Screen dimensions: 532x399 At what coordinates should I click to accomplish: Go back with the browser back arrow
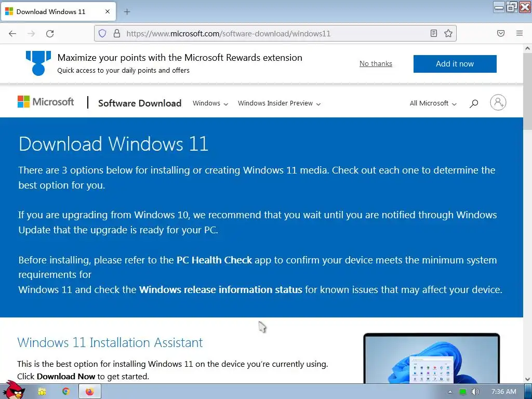[12, 33]
